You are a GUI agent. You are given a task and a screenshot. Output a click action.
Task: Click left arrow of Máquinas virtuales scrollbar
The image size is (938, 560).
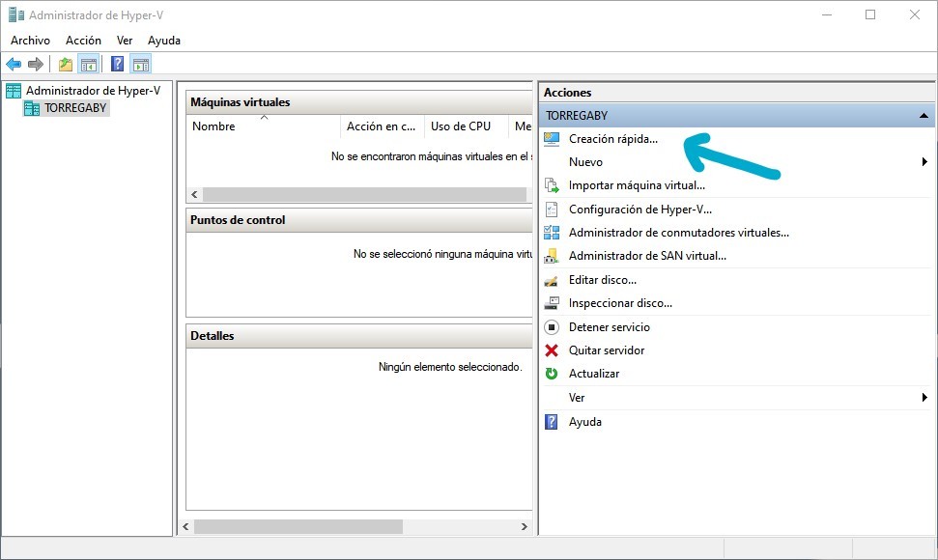194,195
